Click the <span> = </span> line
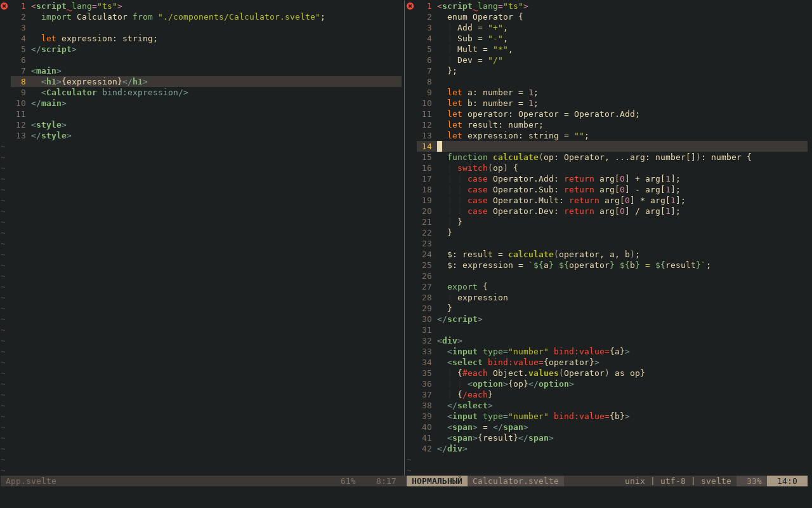Screen dimensions: 812x508 coord(488,427)
